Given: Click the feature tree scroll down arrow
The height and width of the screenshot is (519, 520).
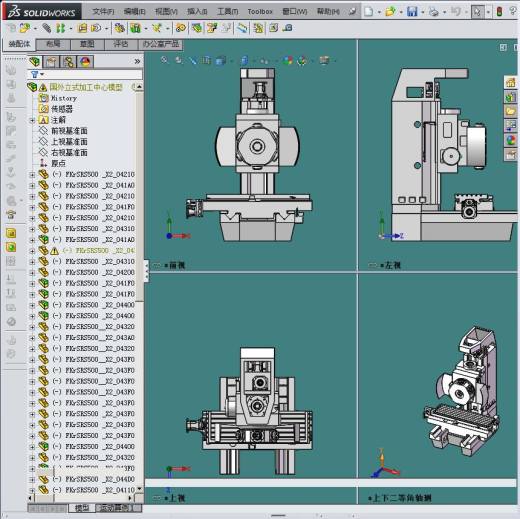Looking at the screenshot, I should [139, 489].
